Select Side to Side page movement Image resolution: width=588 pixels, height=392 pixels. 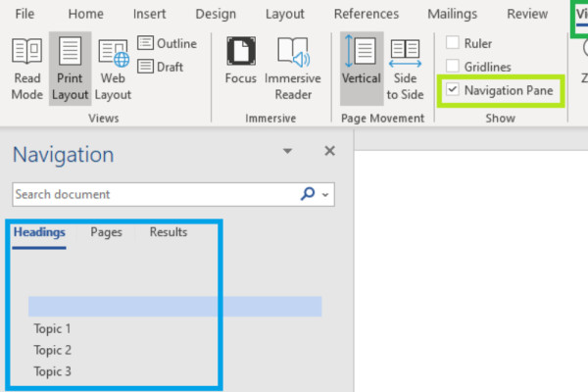point(405,69)
